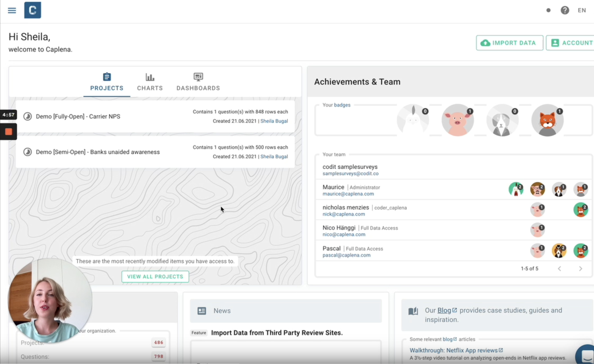This screenshot has width=594, height=364.
Task: Click the book icon beside Our Blog
Action: [x=413, y=311]
